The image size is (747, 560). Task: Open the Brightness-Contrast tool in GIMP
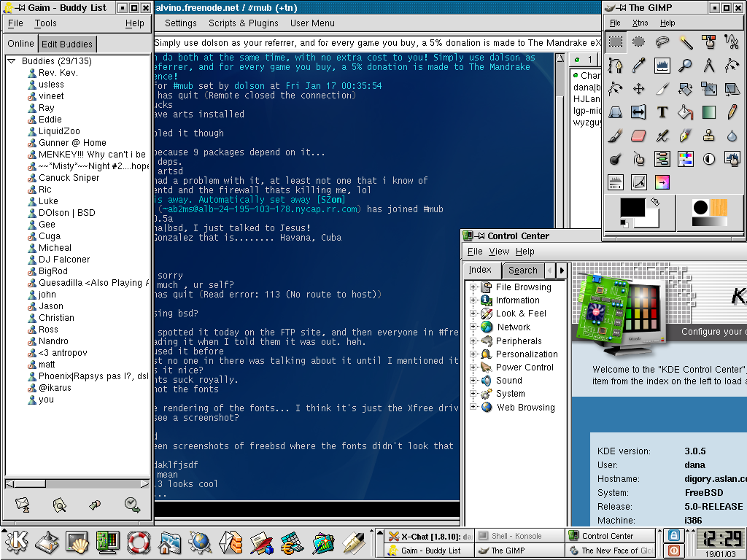click(709, 158)
